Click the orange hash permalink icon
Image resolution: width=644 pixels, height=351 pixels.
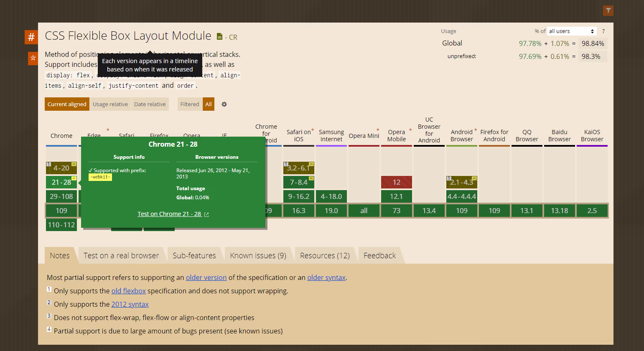pyautogui.click(x=31, y=37)
